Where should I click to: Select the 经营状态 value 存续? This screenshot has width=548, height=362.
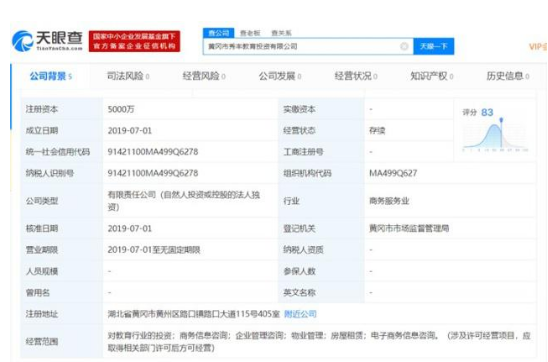pyautogui.click(x=377, y=131)
